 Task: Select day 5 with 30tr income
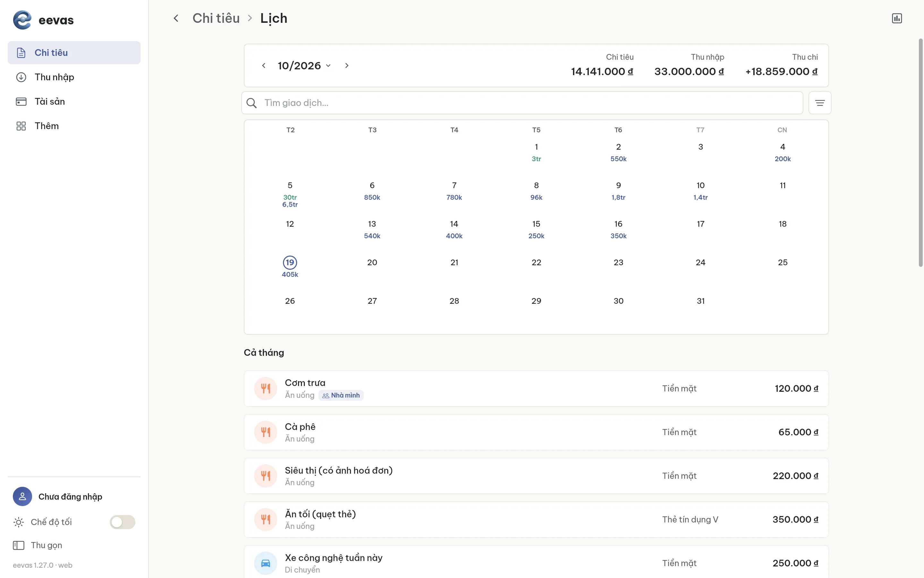(290, 195)
